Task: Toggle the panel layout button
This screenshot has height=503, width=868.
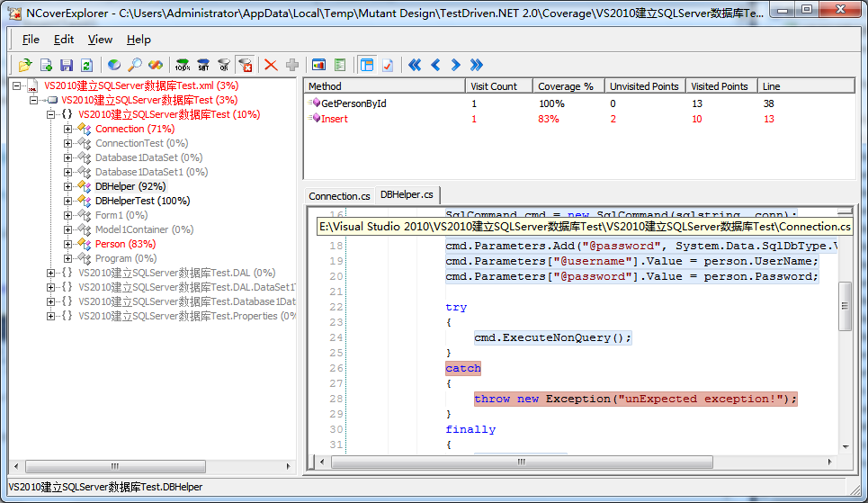Action: tap(366, 66)
